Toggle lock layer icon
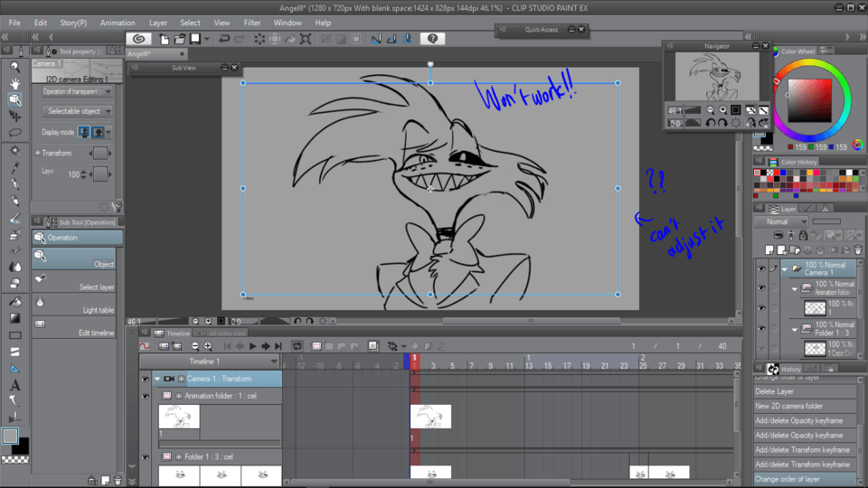 pos(803,236)
